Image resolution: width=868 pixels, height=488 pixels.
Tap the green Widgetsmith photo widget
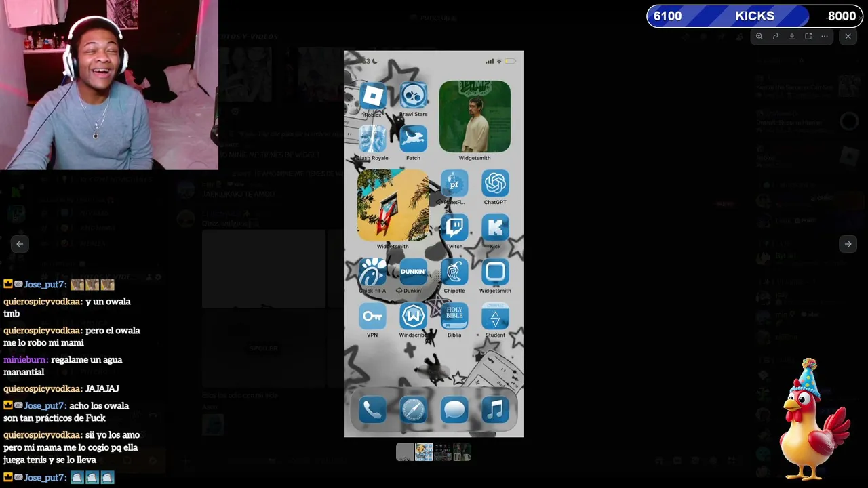click(x=475, y=117)
